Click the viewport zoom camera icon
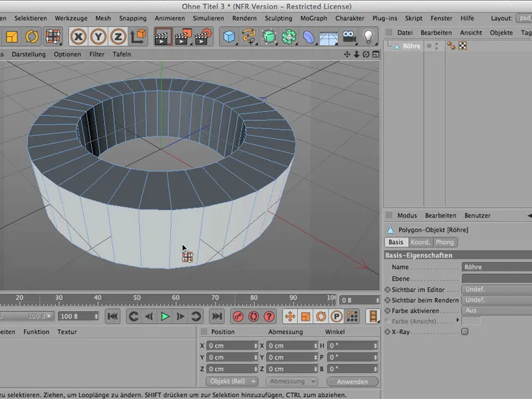This screenshot has width=532, height=399. tap(356, 55)
